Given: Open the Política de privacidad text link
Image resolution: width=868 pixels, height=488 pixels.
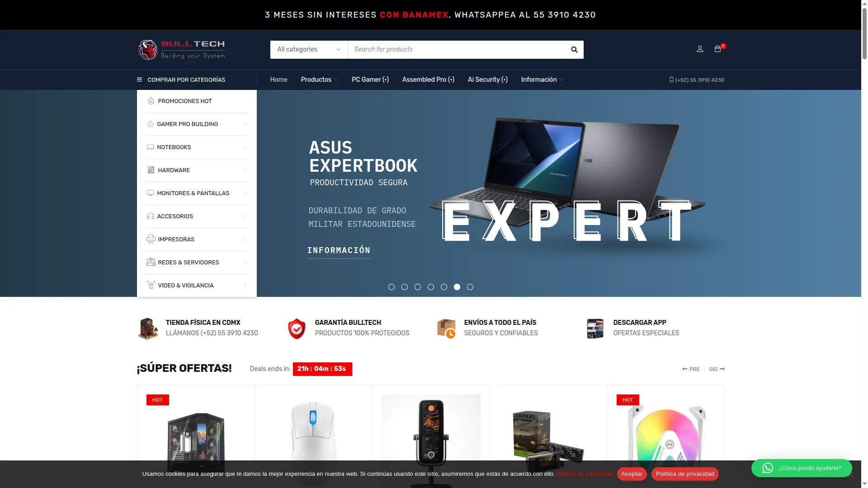Looking at the screenshot, I should point(584,474).
